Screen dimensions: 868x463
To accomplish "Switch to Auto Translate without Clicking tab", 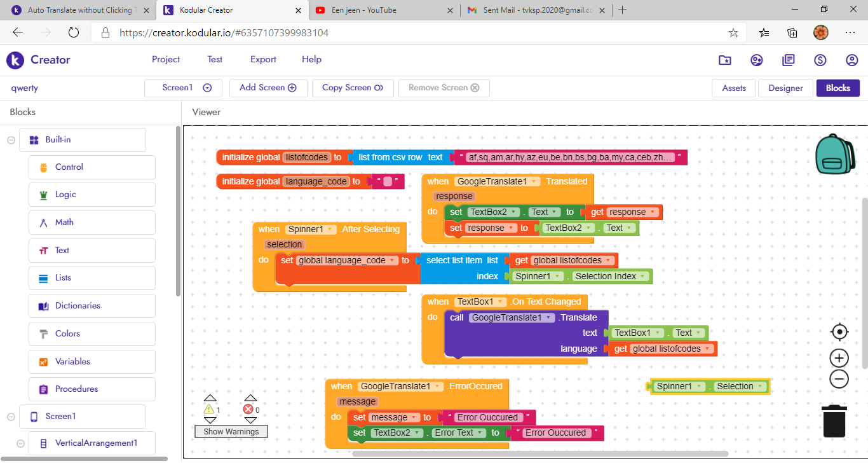I will [x=79, y=10].
